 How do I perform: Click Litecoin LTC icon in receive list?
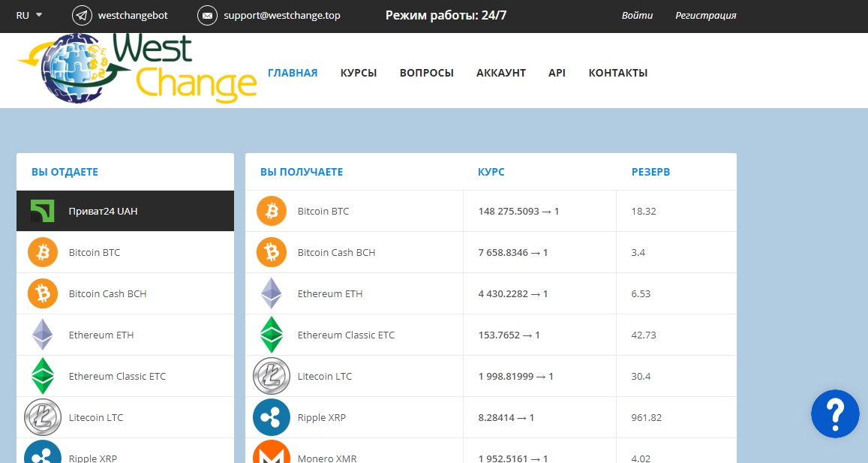point(272,376)
